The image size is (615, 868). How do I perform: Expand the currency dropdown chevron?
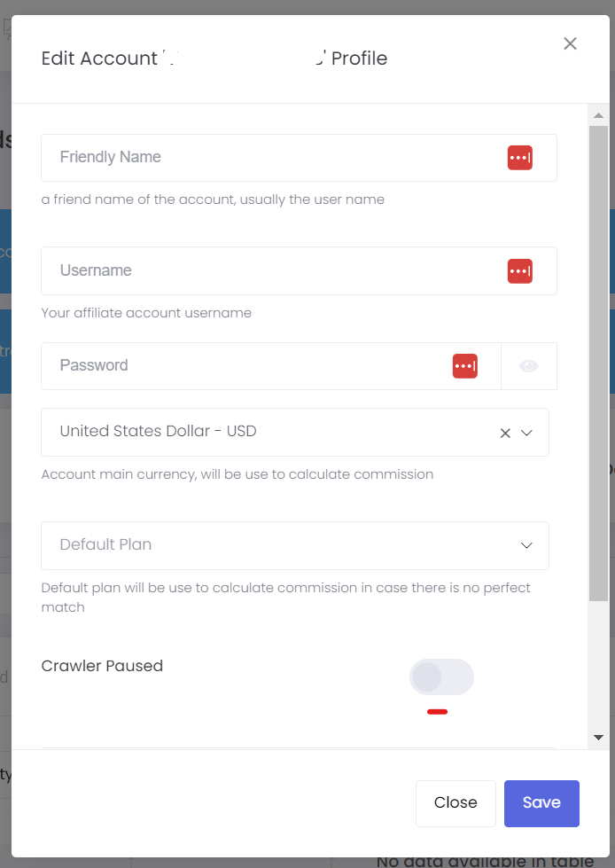point(526,433)
